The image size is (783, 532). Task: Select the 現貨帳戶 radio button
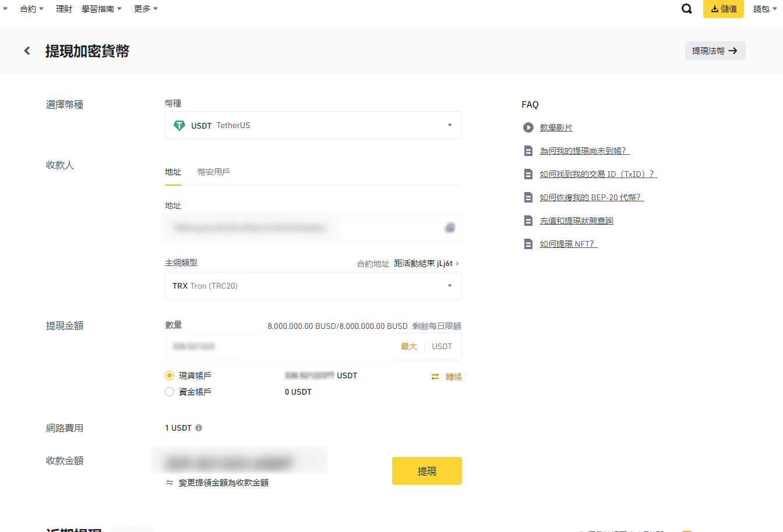coord(170,375)
